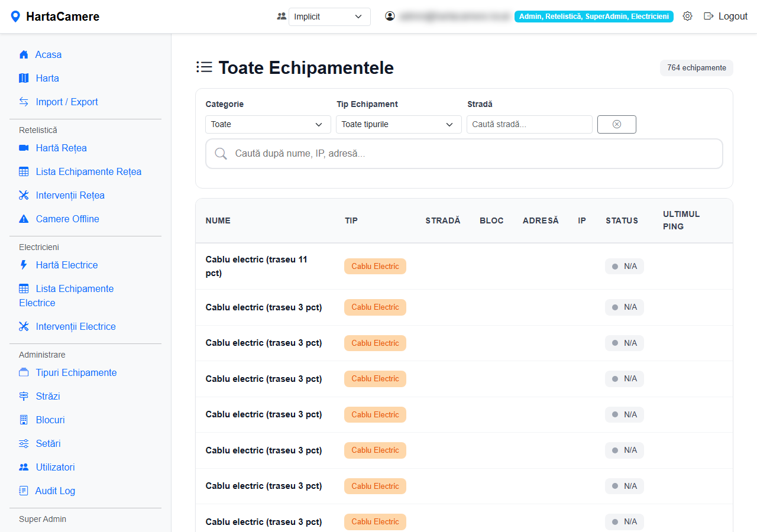
Task: Click the tools icon for Intervenții Rețea
Action: coord(24,195)
